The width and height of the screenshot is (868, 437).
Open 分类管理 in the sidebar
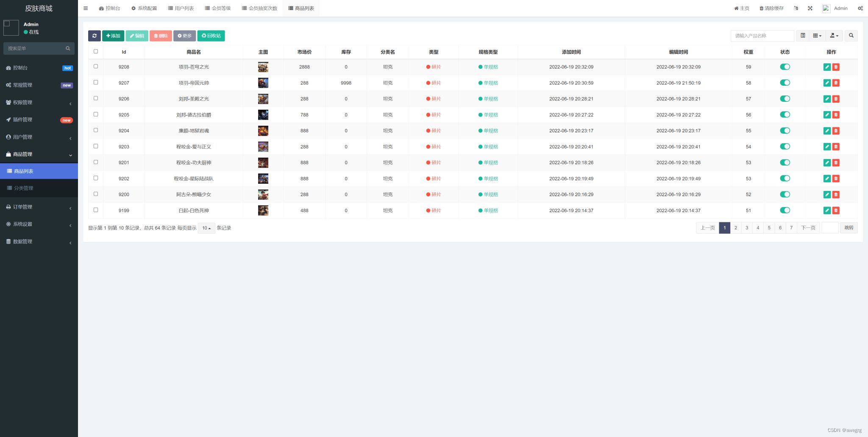coord(24,188)
